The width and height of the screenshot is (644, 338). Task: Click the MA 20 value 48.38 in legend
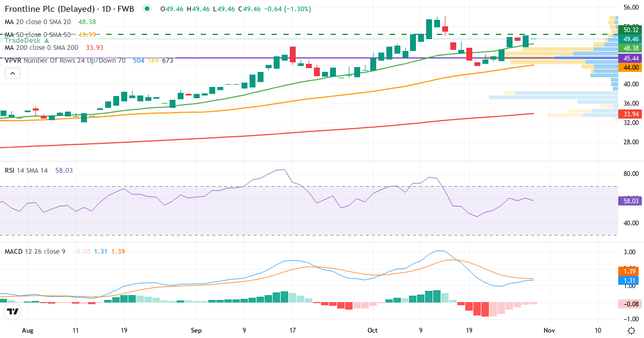coord(86,21)
